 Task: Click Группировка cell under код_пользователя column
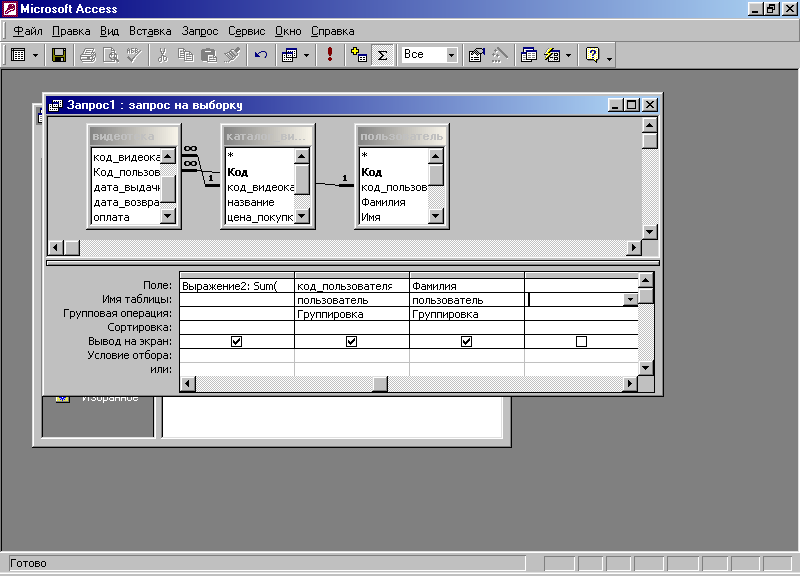352,314
